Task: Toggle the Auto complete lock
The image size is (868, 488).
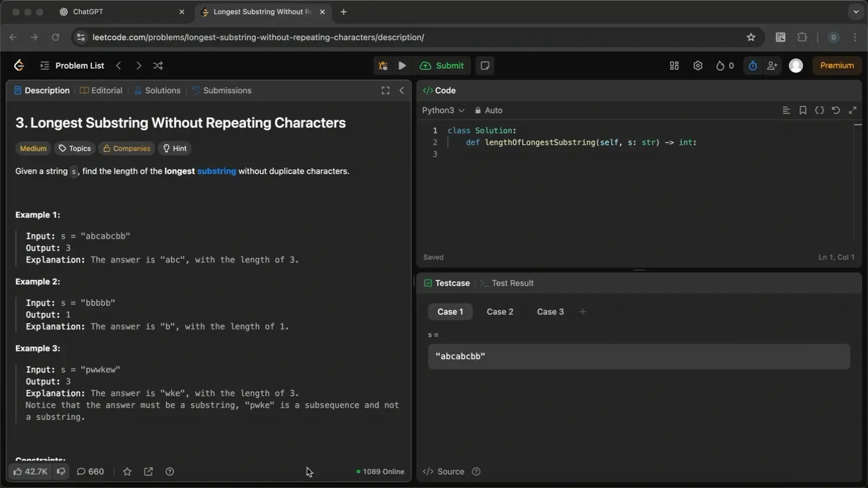Action: point(488,110)
